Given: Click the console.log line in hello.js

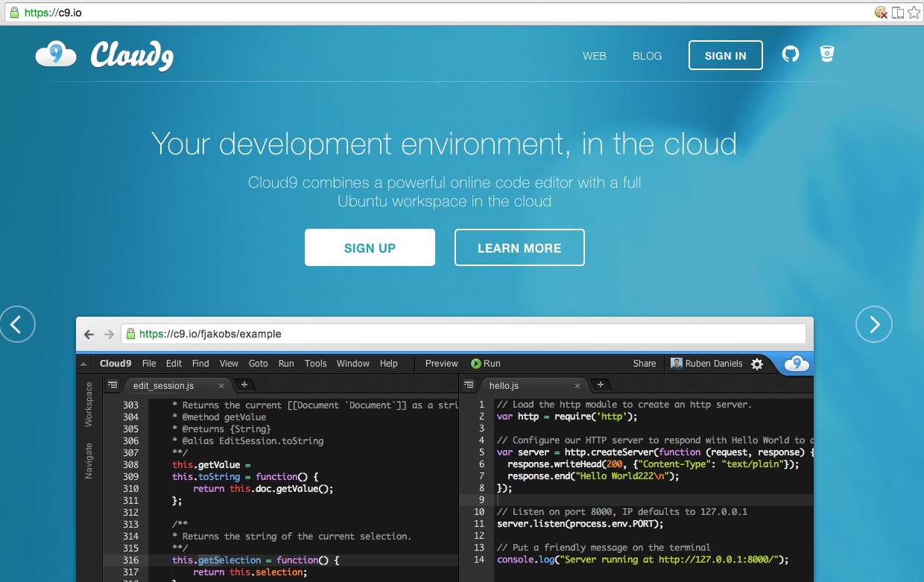Looking at the screenshot, I should click(642, 560).
